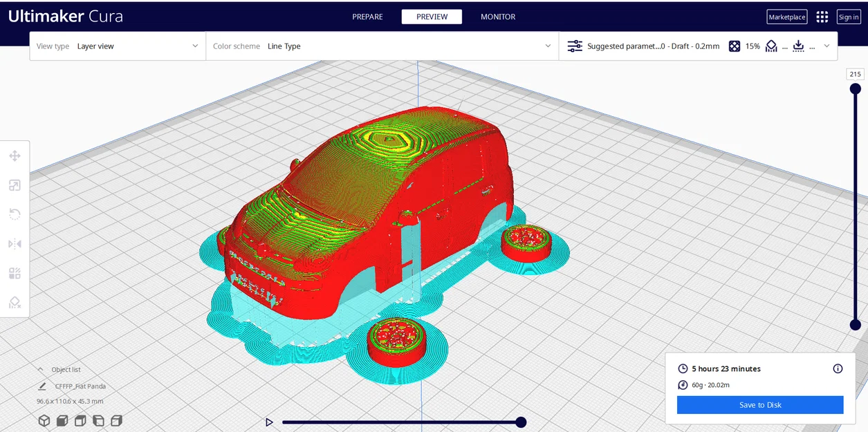Screen dimensions: 868x432
Task: Select the Scale tool
Action: tap(15, 185)
